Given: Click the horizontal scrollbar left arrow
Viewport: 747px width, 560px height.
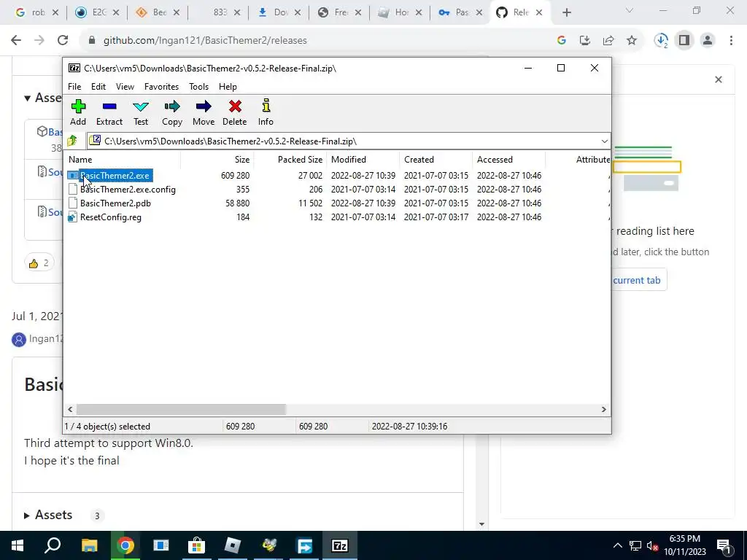Looking at the screenshot, I should click(x=70, y=409).
